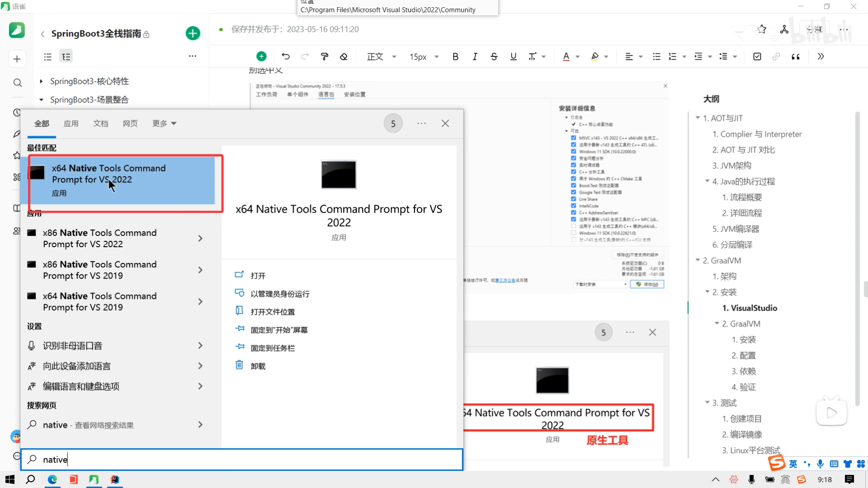Apply strikethrough formatting

pyautogui.click(x=494, y=56)
